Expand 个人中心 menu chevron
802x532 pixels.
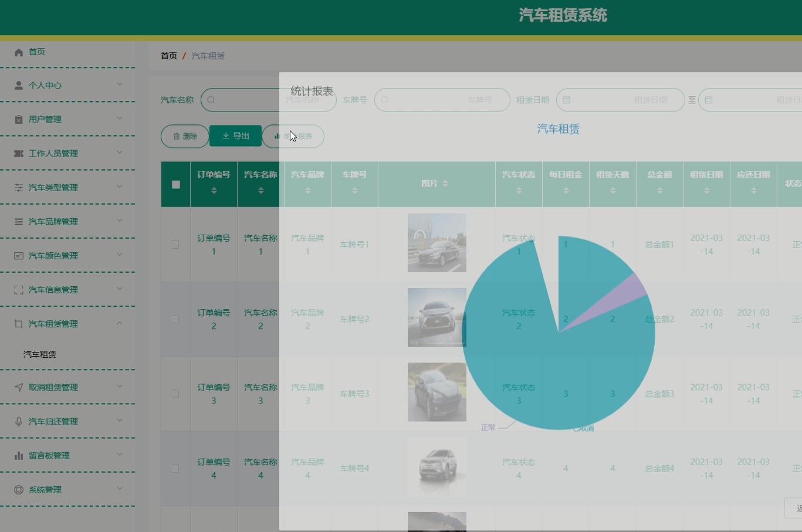pos(120,84)
